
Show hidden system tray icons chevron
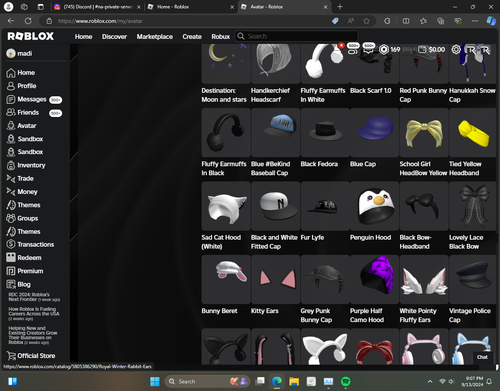coord(430,381)
